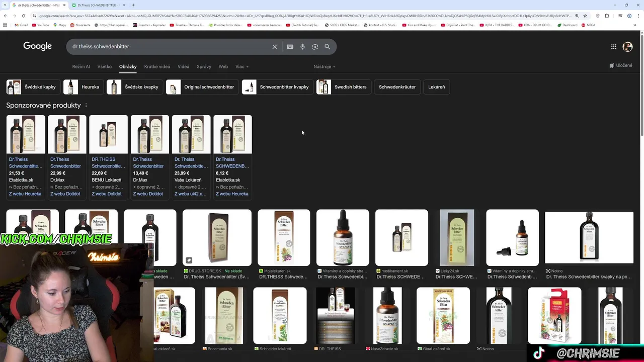Click in the search field with dr theiss schwedenbitter
The height and width of the screenshot is (362, 644).
[x=170, y=47]
